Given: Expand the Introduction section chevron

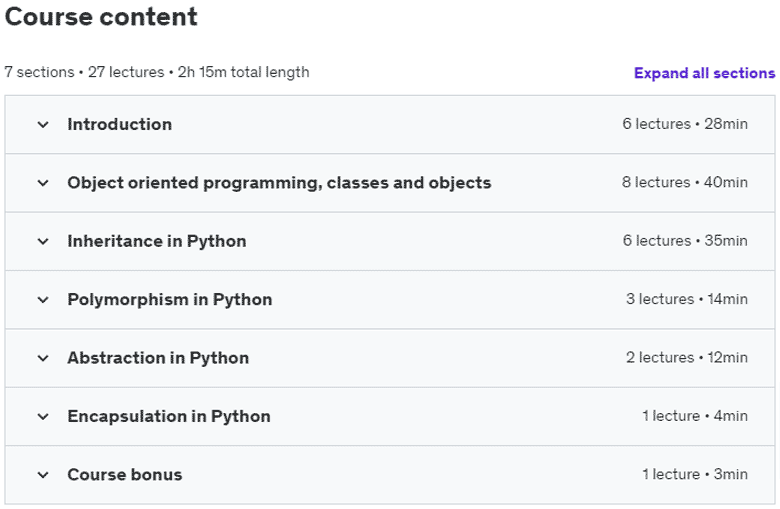Looking at the screenshot, I should 43,124.
